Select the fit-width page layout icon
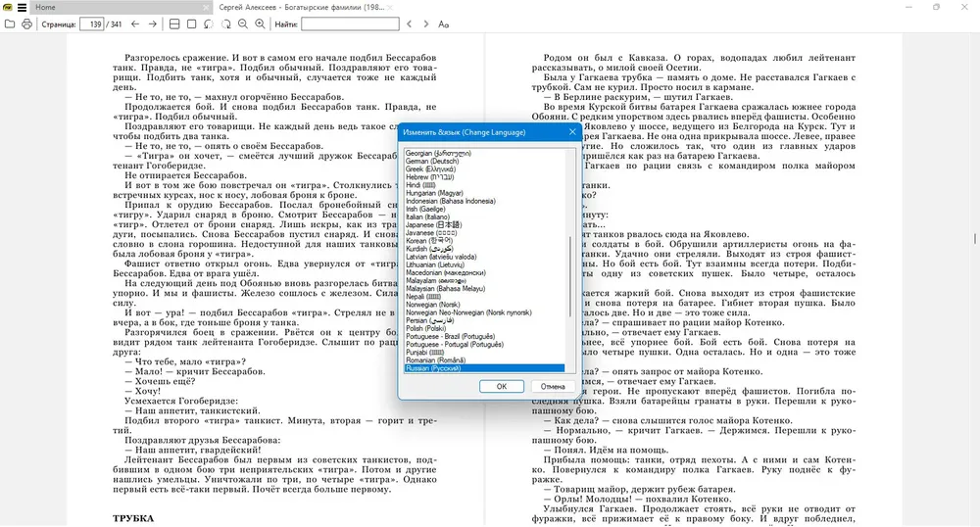Viewport: 980px width, 527px height. (x=174, y=24)
